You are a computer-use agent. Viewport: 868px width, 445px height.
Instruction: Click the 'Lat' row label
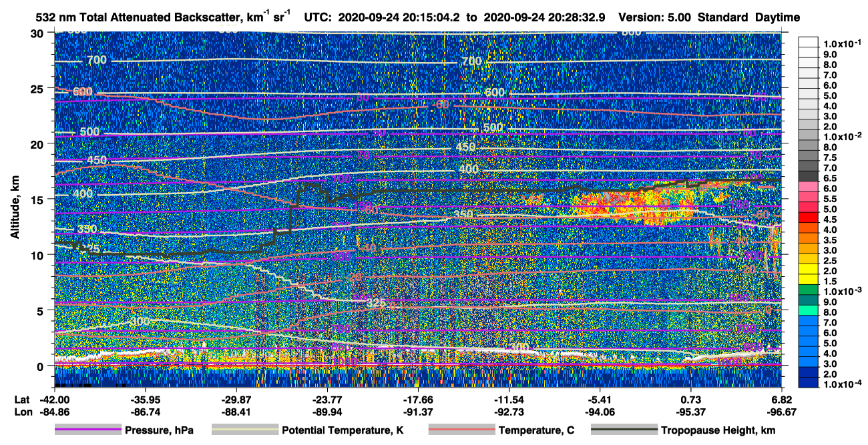point(21,400)
